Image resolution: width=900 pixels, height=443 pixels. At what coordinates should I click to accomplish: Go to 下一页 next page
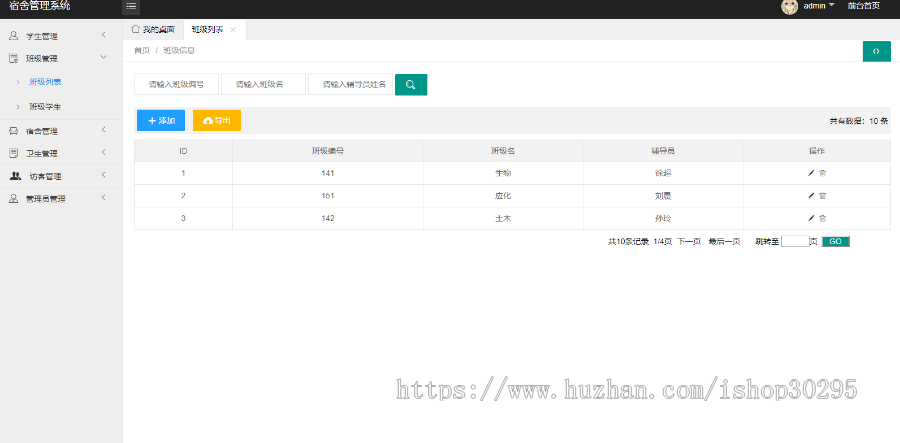689,242
